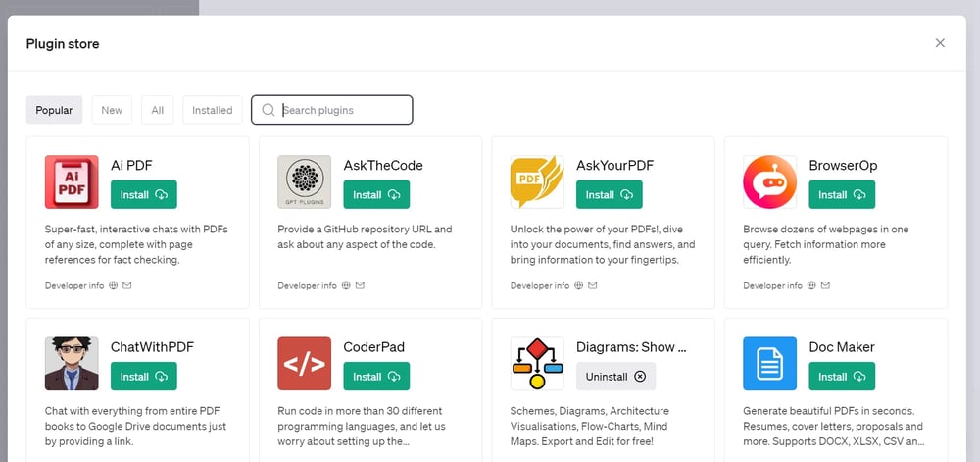This screenshot has height=462, width=980.
Task: Install the Doc Maker plugin
Action: [842, 377]
